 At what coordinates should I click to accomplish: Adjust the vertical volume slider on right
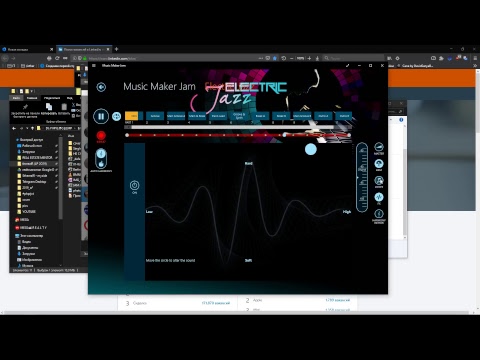pyautogui.click(x=362, y=177)
